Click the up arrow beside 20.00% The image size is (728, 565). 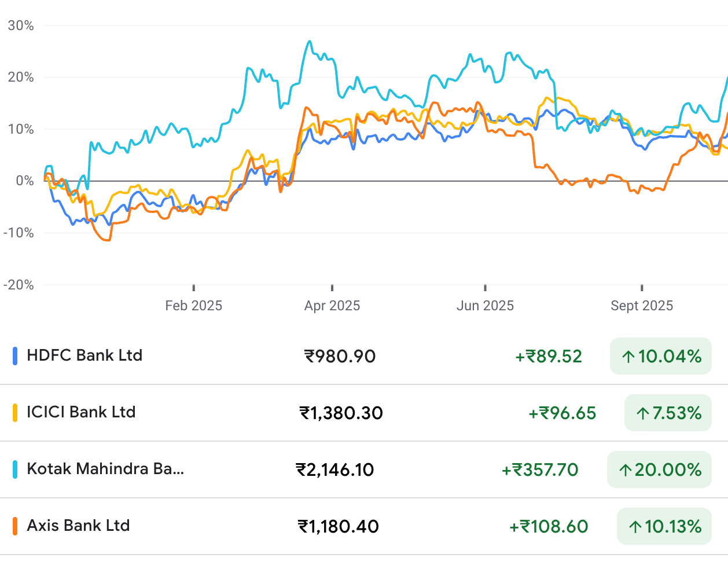tap(625, 470)
